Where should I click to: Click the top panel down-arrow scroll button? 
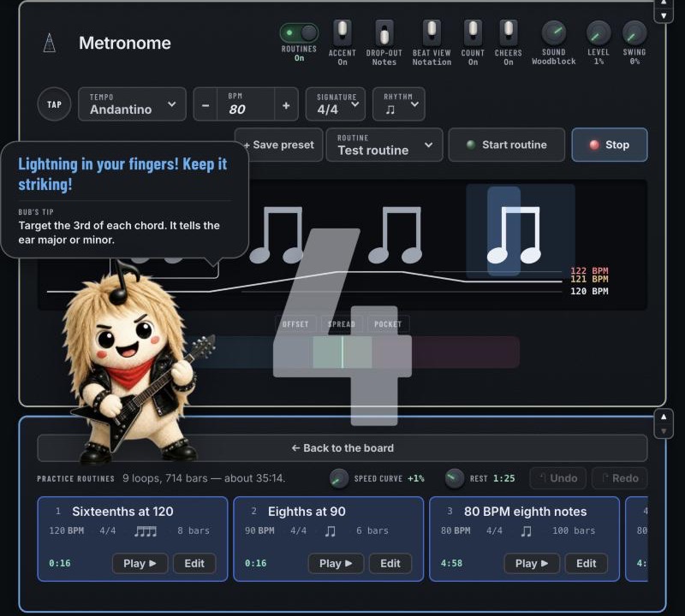tap(664, 15)
